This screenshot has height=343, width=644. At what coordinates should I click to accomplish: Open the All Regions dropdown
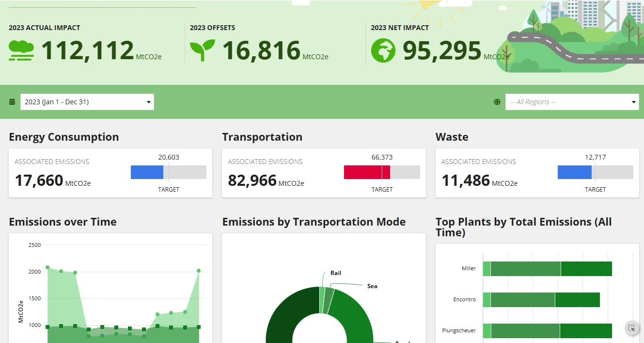click(x=572, y=102)
